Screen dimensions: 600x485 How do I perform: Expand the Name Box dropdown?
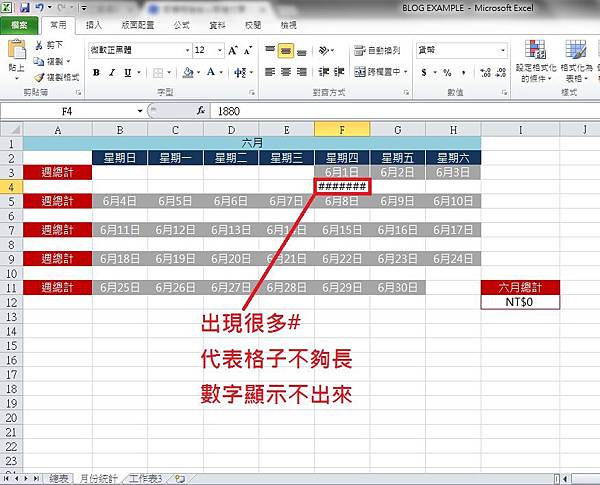(x=140, y=111)
